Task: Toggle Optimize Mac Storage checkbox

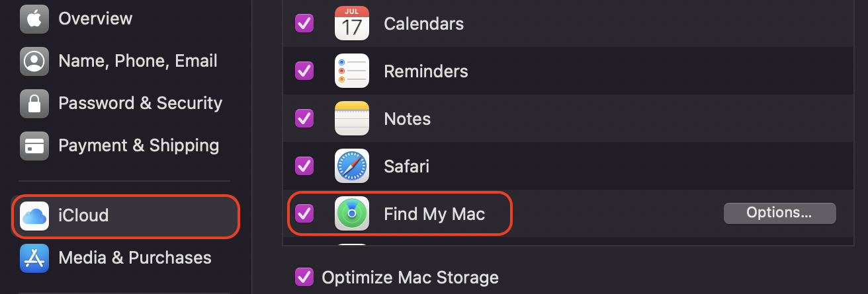Action: 304,277
